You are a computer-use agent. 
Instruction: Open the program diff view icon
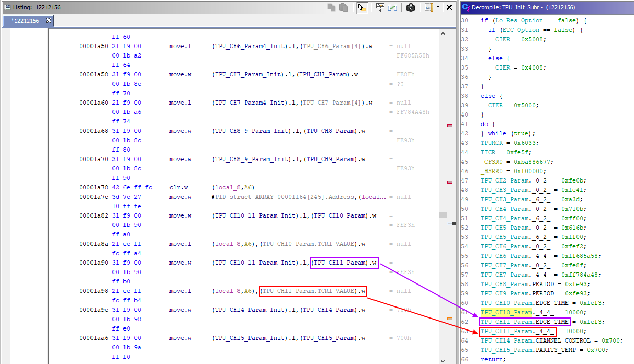[392, 7]
